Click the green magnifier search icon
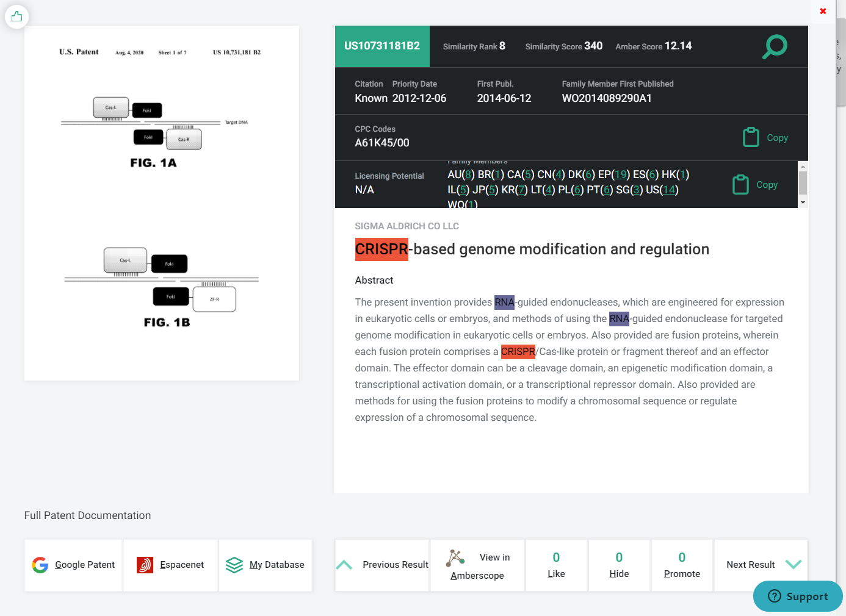Viewport: 846px width, 616px height. (775, 46)
